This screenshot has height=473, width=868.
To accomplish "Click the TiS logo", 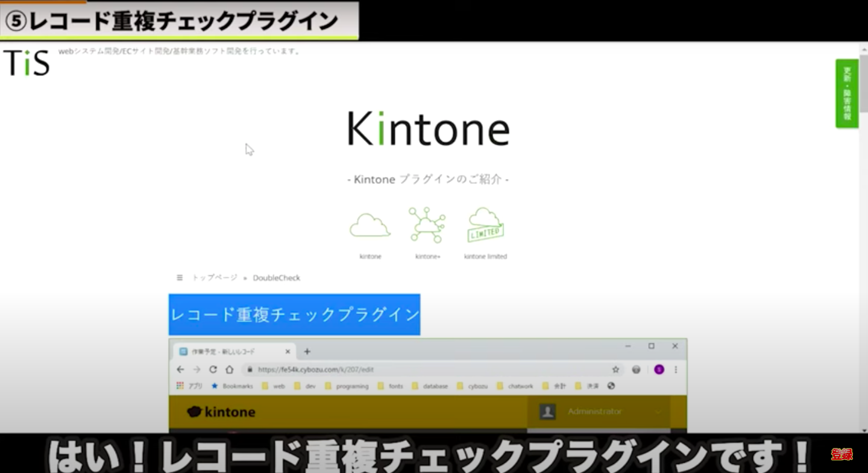I will (27, 63).
